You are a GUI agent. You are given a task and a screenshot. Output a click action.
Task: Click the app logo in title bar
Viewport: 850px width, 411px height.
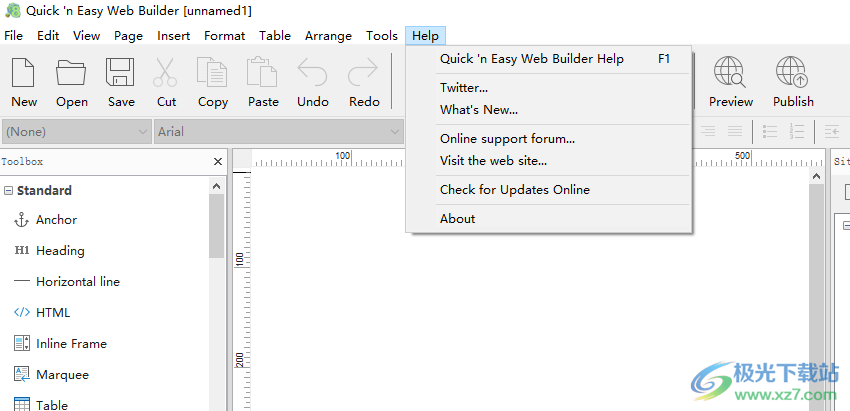(12, 10)
